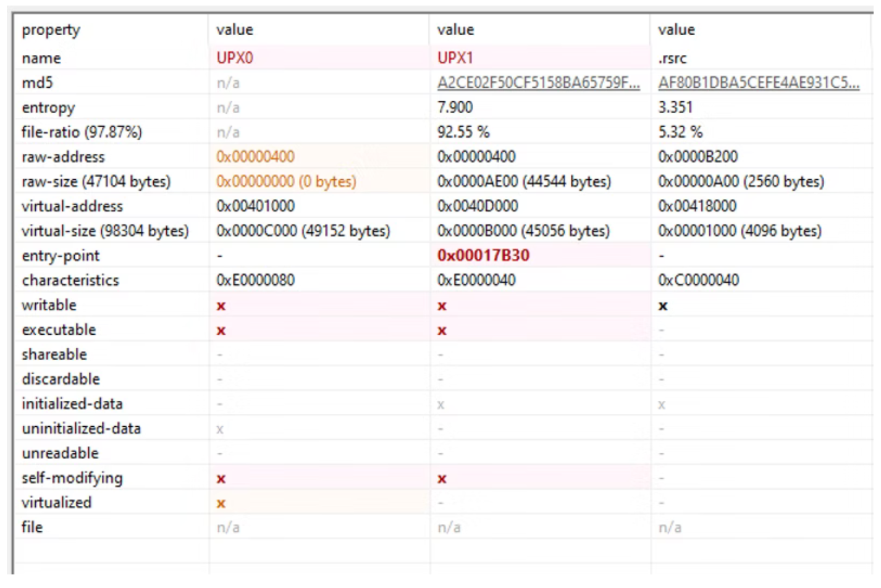
Task: Select the .rsrc section name cell
Action: (672, 59)
